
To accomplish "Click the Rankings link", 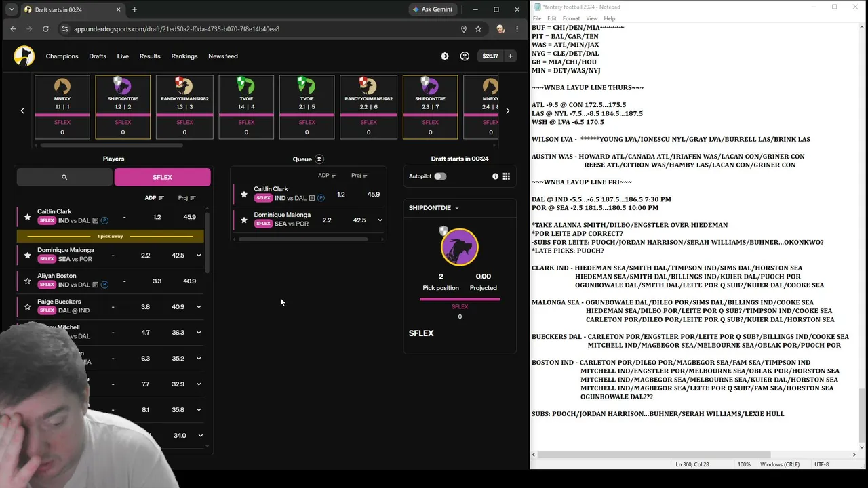I will (x=184, y=56).
